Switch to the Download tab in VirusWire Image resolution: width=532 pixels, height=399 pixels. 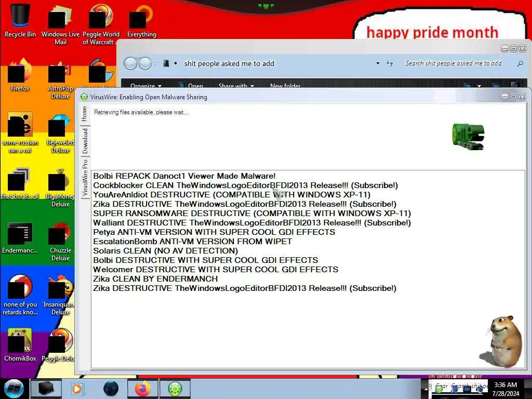tap(85, 141)
